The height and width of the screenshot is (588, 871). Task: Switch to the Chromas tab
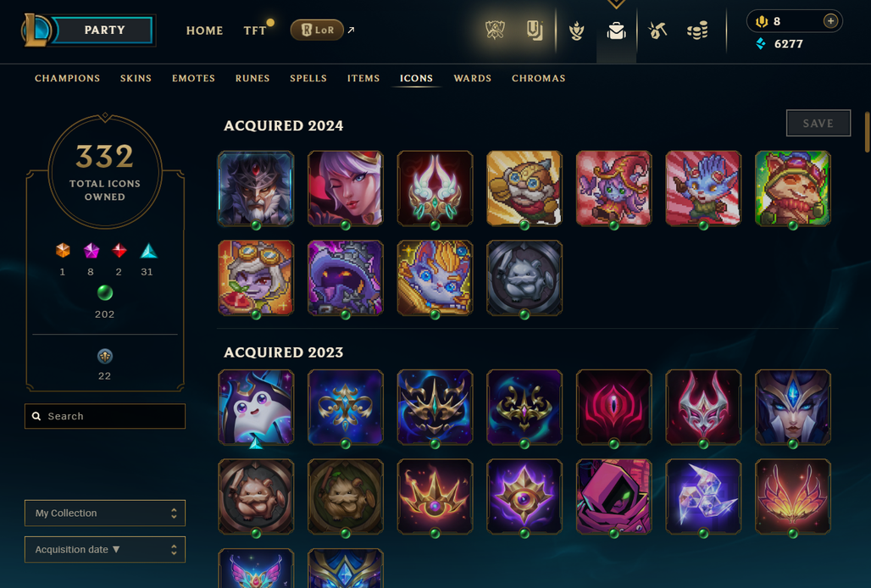pos(538,78)
